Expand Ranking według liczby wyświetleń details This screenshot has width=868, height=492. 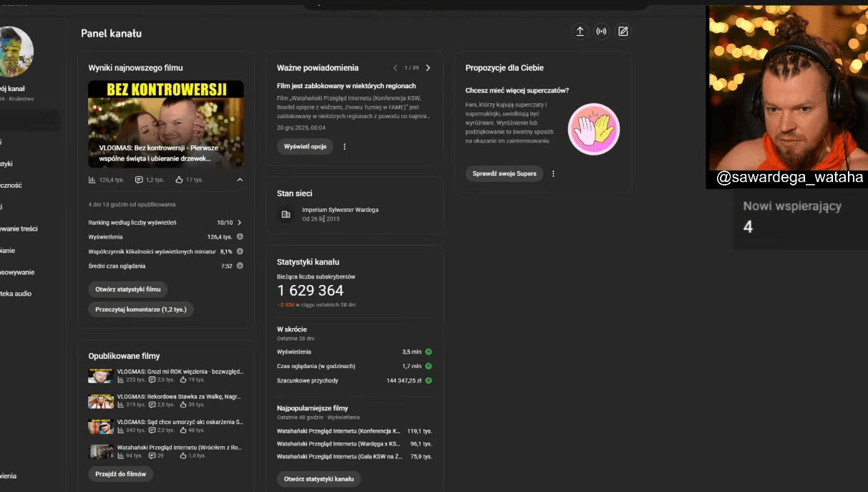point(240,222)
